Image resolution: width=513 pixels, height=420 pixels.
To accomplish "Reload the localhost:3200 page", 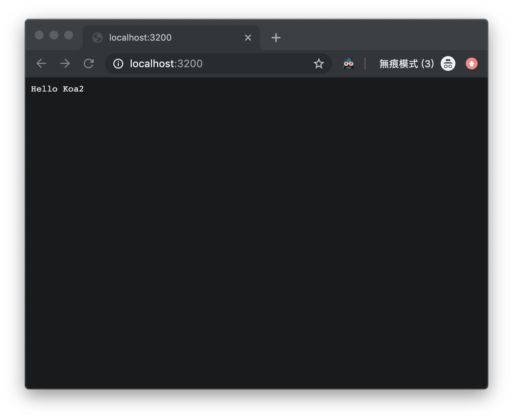I will point(89,63).
